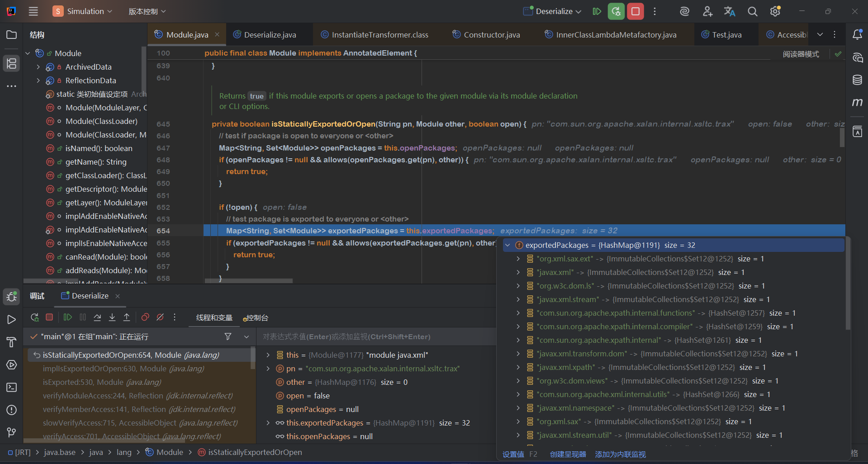Expand the ArchivedData node in the structure tree
This screenshot has height=464, width=868.
[x=38, y=67]
